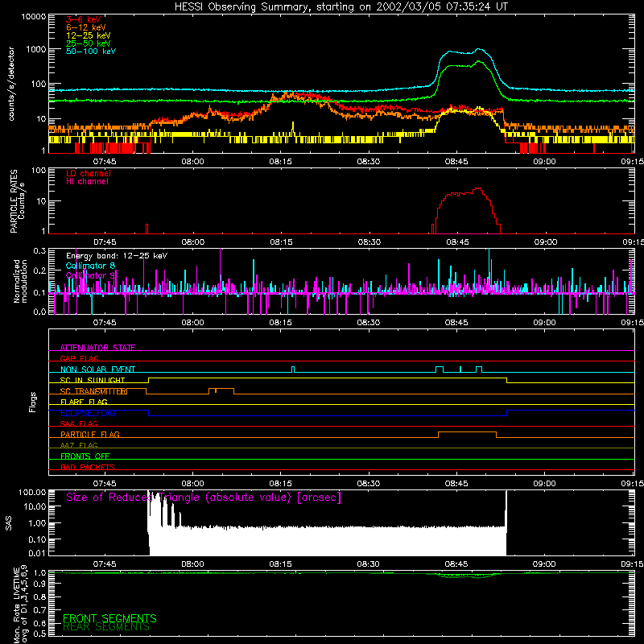This screenshot has height=644, width=644.
Task: Select the cyan 50-100 keV legend label
Action: click(x=91, y=52)
